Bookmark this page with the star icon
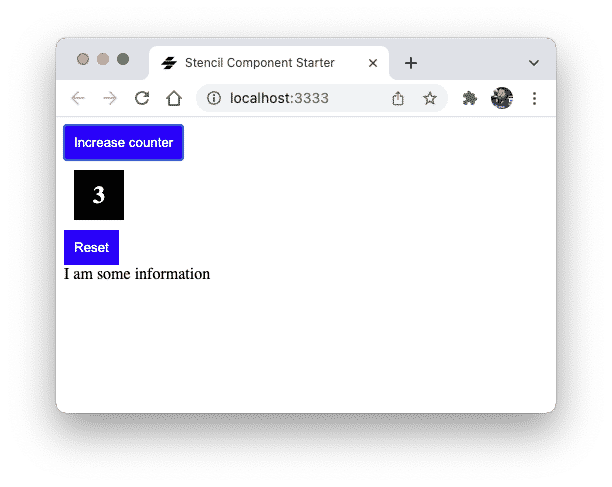This screenshot has height=487, width=612. point(430,98)
